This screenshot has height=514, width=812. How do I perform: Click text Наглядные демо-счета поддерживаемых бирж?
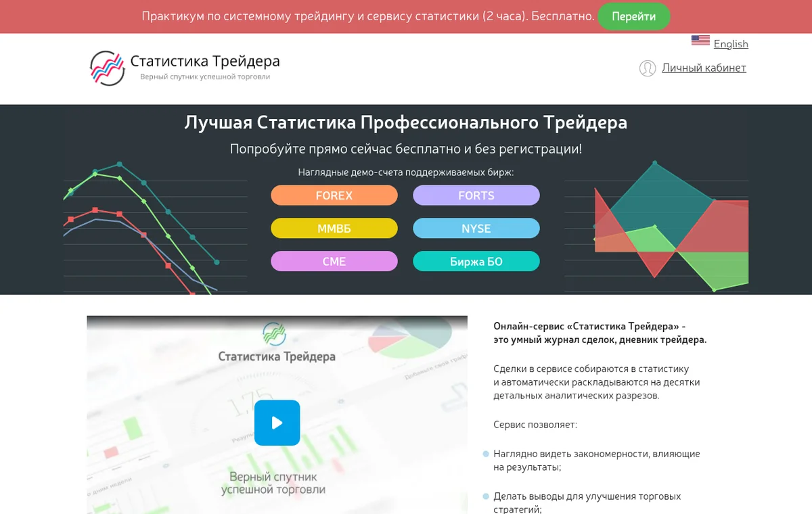pos(406,172)
